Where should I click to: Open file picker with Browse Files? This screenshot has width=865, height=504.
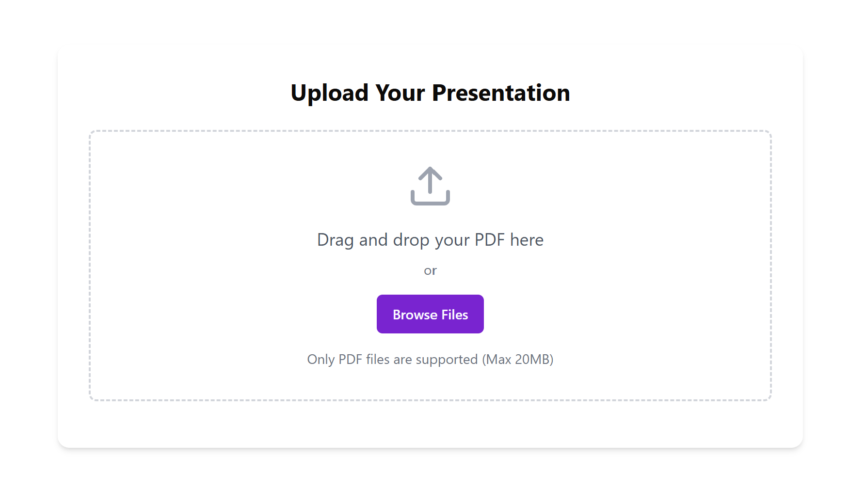point(430,314)
